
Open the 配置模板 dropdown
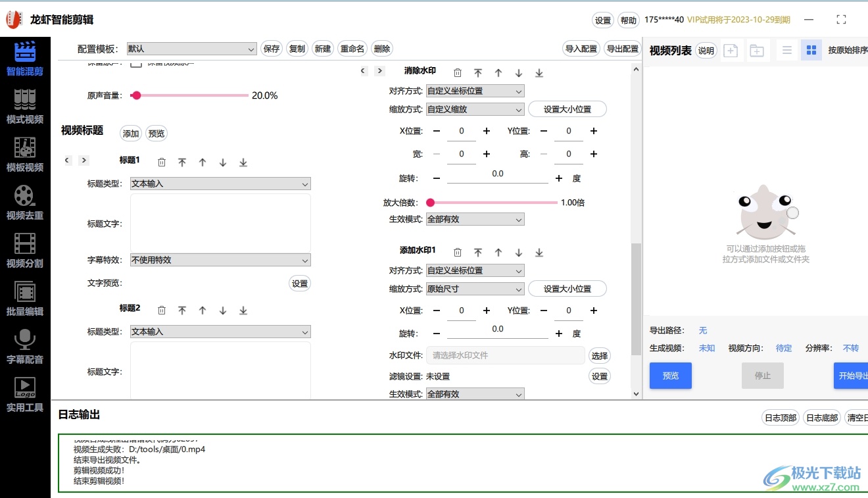click(x=191, y=49)
